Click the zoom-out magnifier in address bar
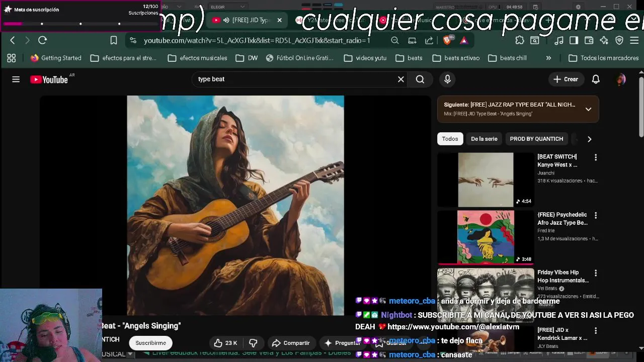This screenshot has width=644, height=362. 395,40
